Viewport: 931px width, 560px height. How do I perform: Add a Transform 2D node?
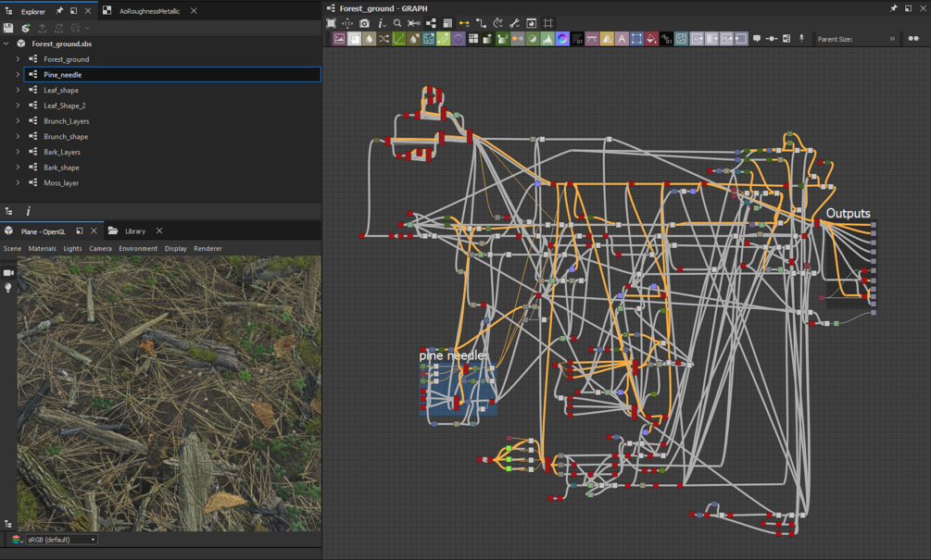tap(636, 39)
